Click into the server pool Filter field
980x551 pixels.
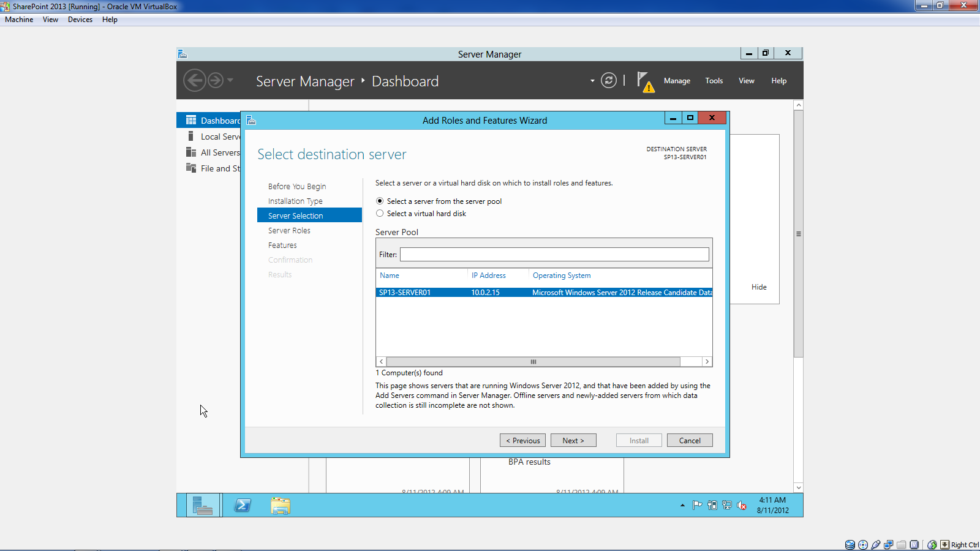click(x=554, y=254)
